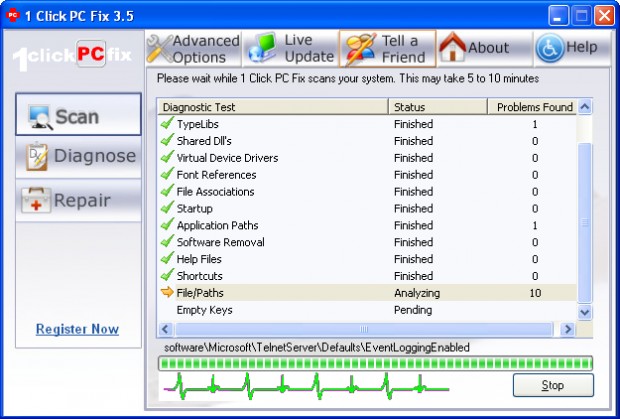This screenshot has height=419, width=620.
Task: Click the TelnetServer registry path text
Action: click(317, 347)
